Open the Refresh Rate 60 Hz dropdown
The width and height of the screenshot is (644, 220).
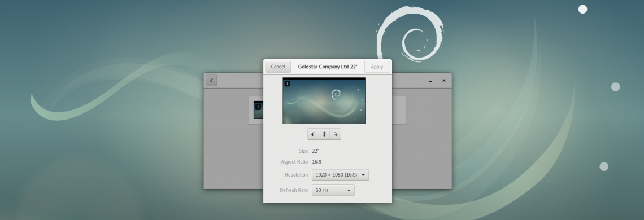point(333,191)
